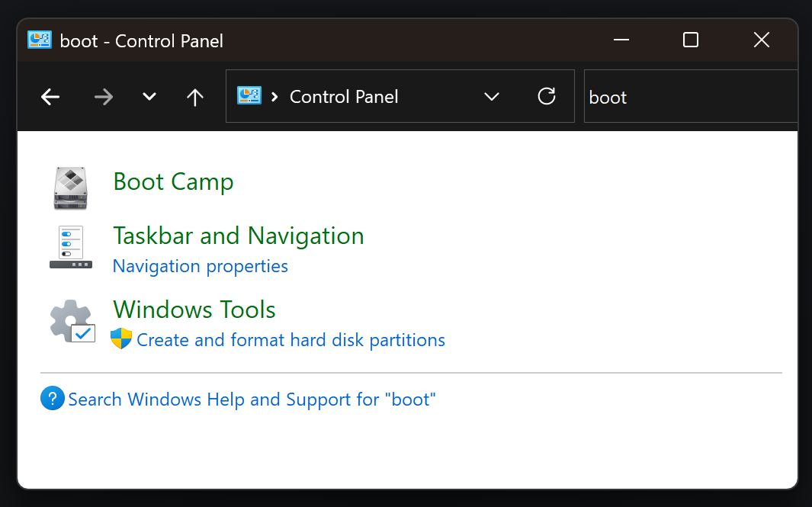Open Create and format hard disk partitions
This screenshot has height=507, width=812.
point(290,340)
